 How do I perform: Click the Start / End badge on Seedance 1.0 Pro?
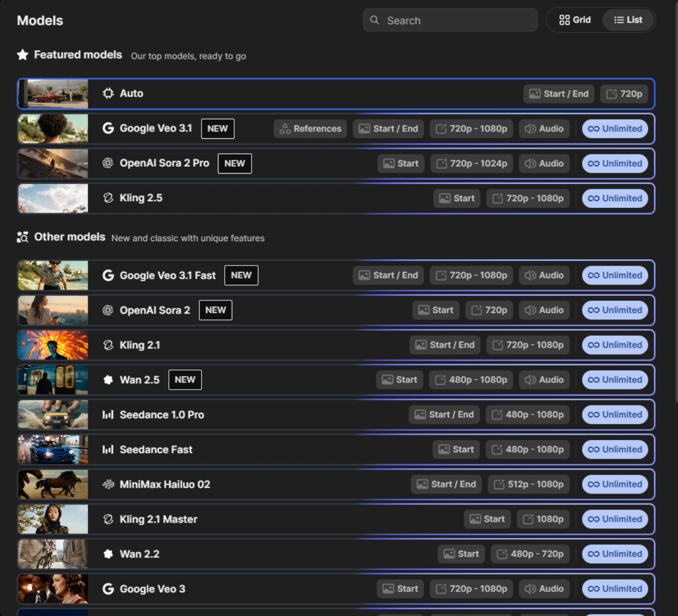point(444,414)
